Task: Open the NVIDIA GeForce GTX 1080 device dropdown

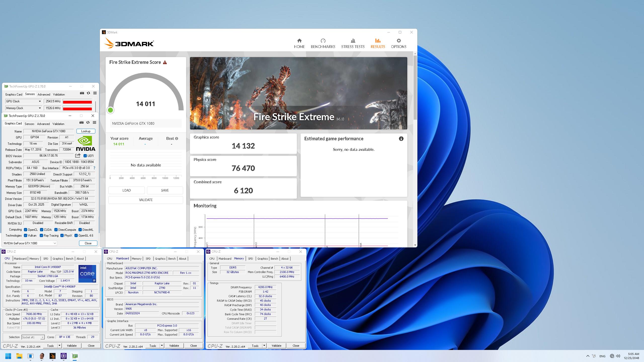Action: click(x=30, y=243)
